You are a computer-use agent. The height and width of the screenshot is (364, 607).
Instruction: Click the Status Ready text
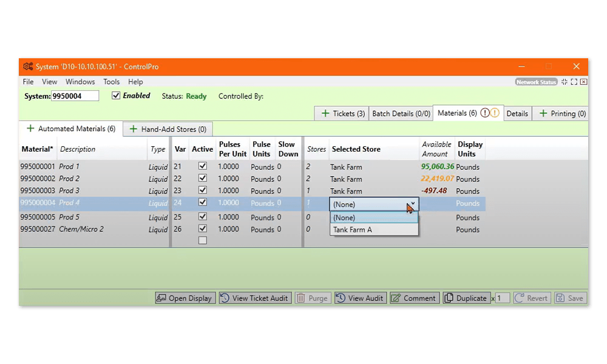pos(185,96)
